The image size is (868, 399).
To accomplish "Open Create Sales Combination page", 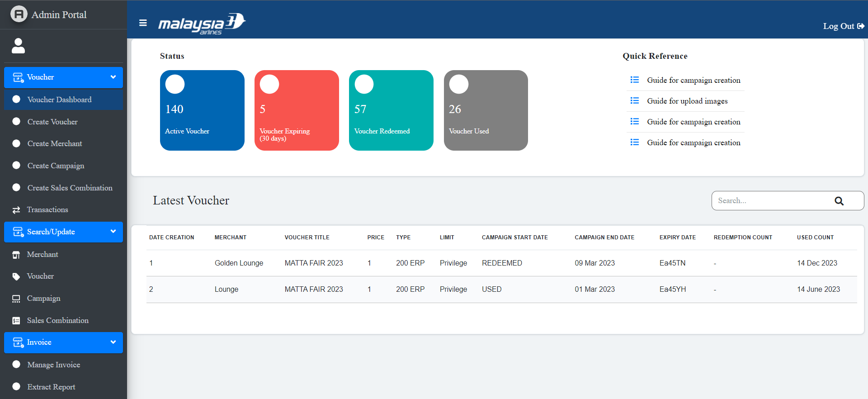I will click(x=63, y=188).
